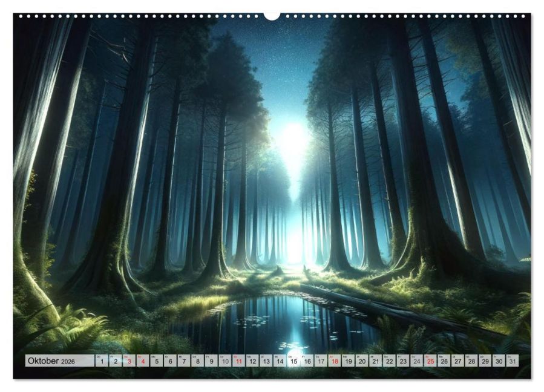The image size is (544, 392).
Task: Select day 7 on the calendar
Action: (184, 361)
